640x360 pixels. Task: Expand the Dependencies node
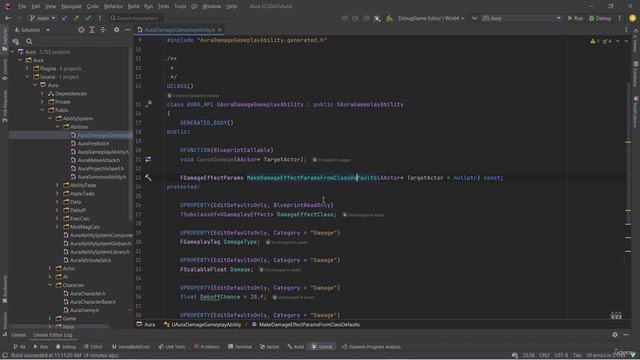[x=42, y=93]
